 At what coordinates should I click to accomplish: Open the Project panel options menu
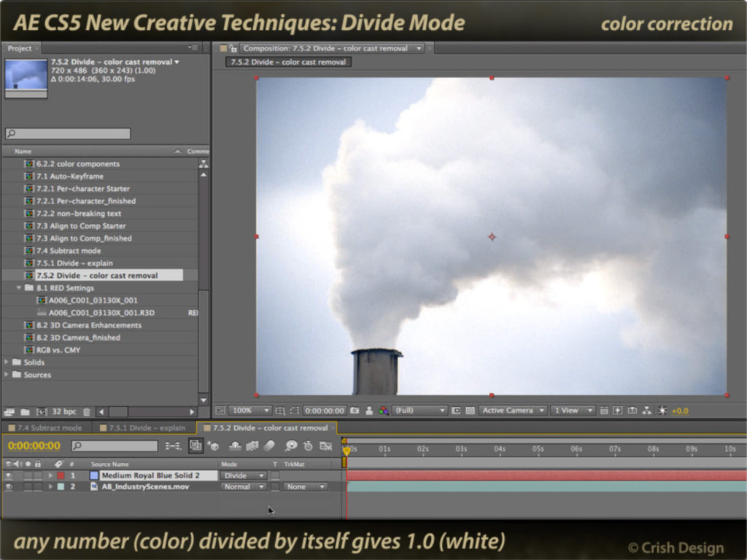tap(193, 47)
